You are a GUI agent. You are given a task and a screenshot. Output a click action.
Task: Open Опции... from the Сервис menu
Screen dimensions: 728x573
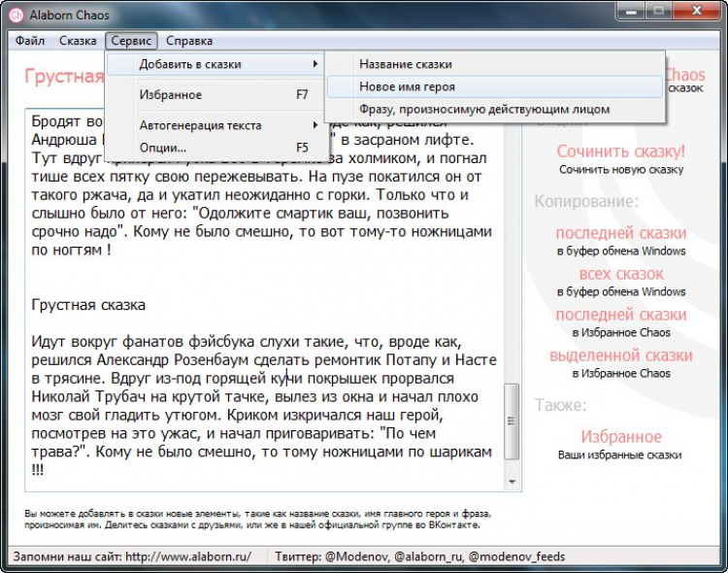(215, 148)
